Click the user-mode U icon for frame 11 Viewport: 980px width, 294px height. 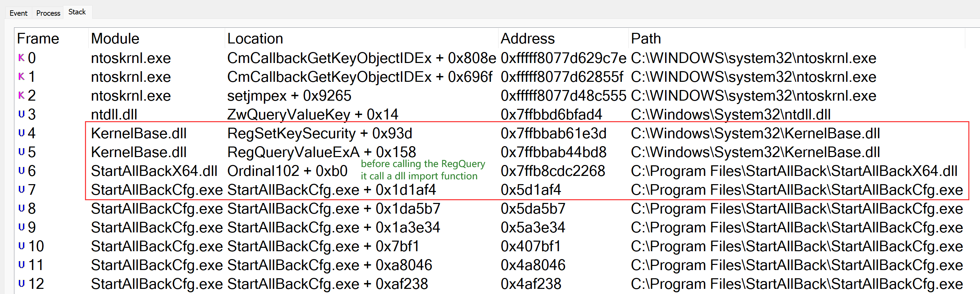pos(21,265)
